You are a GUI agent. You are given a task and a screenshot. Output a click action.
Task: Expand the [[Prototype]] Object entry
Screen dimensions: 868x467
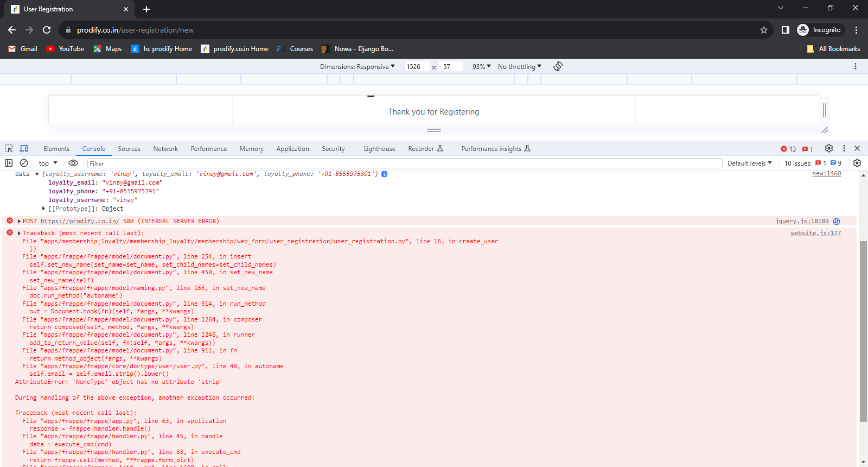44,209
